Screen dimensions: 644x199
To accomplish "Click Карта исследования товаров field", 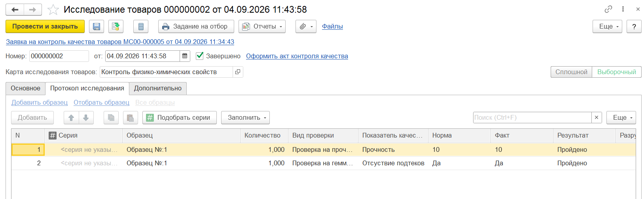I will point(167,72).
